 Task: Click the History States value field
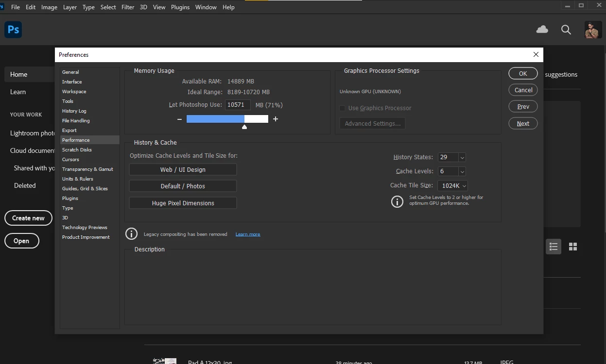click(x=448, y=157)
